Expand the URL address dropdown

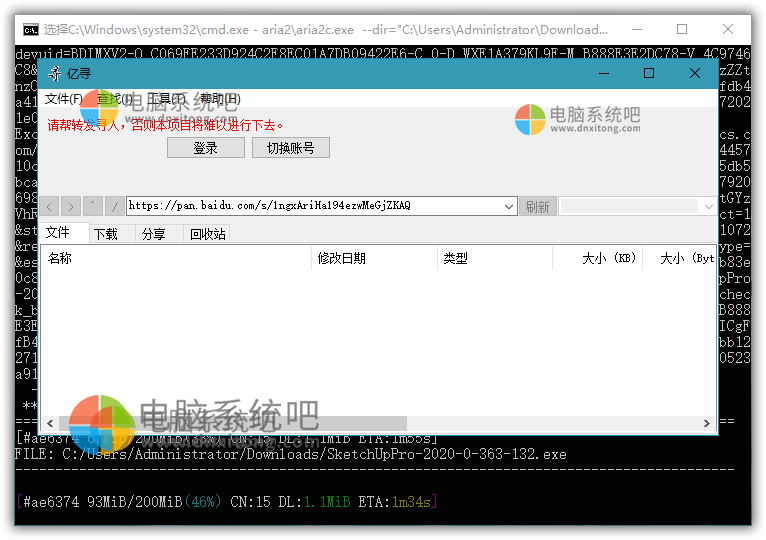pos(509,206)
